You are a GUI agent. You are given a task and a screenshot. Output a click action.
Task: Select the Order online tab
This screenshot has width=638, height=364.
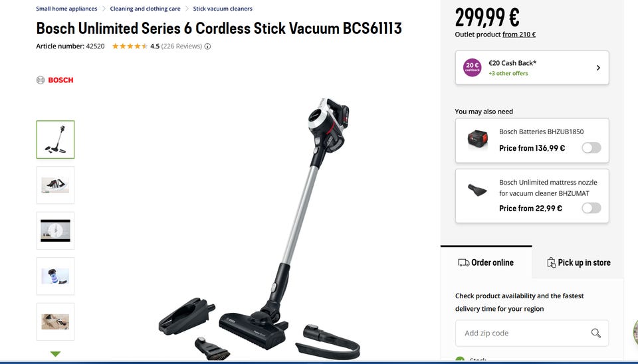pyautogui.click(x=486, y=263)
